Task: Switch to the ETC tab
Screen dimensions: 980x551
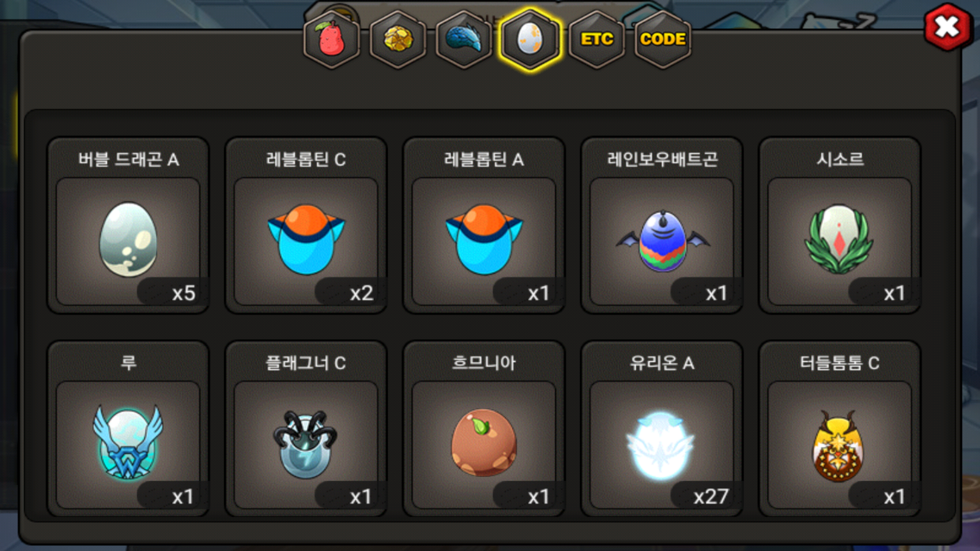Action: click(597, 39)
